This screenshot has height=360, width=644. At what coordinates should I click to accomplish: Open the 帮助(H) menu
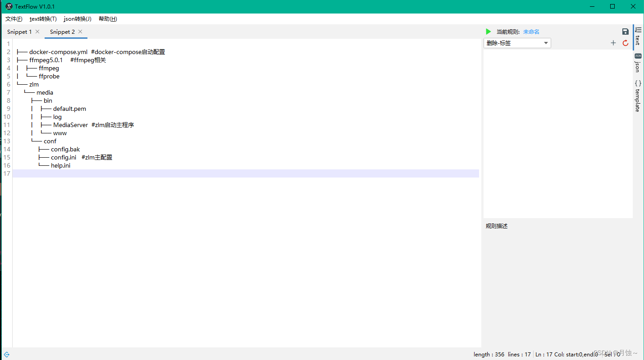(108, 19)
